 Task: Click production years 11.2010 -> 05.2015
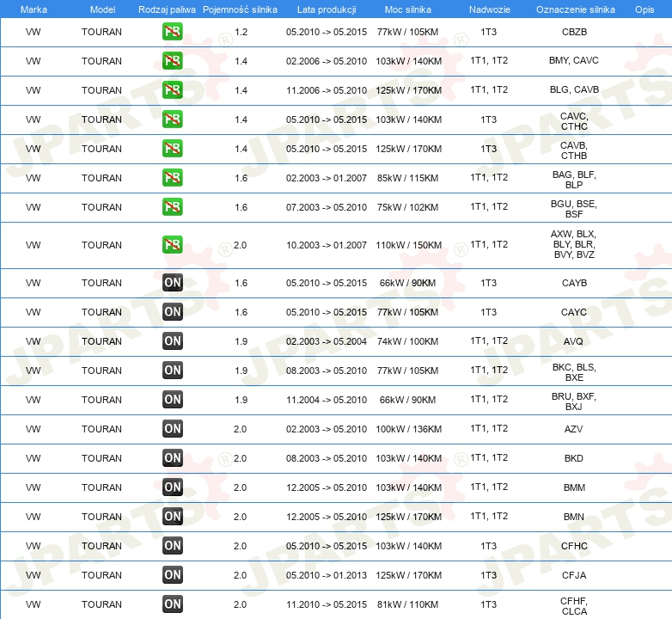coord(327,604)
